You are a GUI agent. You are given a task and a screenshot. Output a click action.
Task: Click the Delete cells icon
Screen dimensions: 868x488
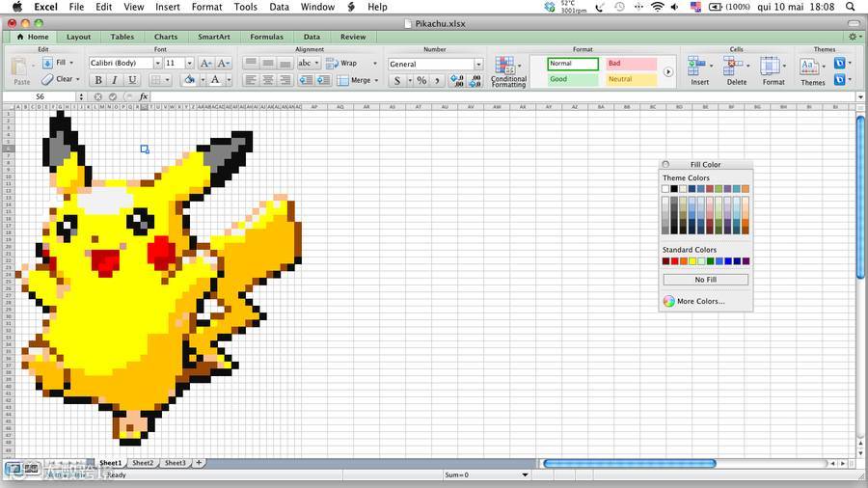click(x=733, y=66)
